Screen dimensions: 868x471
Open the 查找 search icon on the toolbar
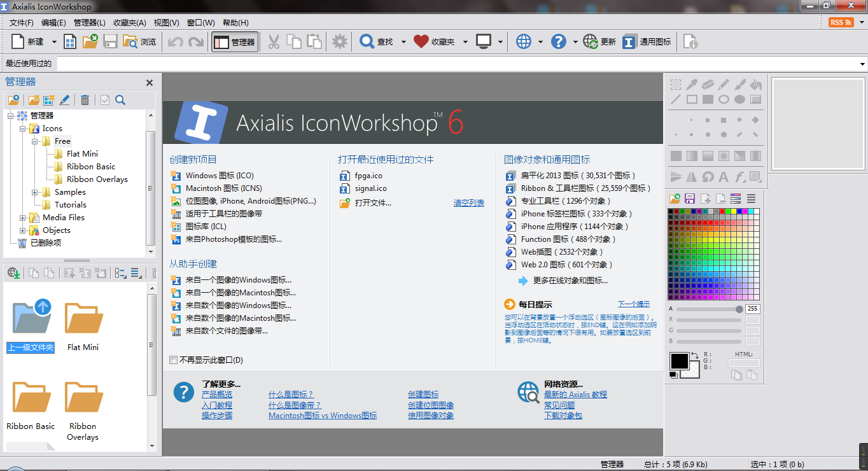375,41
